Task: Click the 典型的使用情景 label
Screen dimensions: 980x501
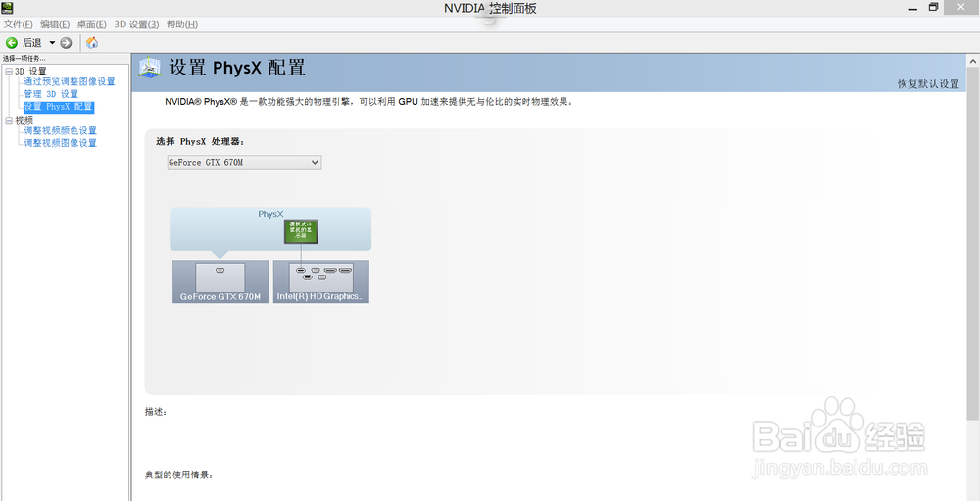Action: [179, 476]
